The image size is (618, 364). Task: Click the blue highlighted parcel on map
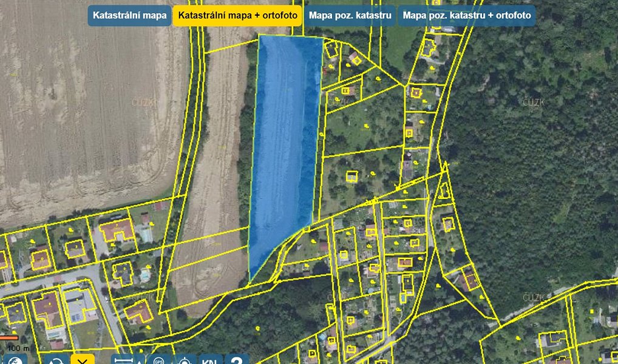tap(285, 150)
